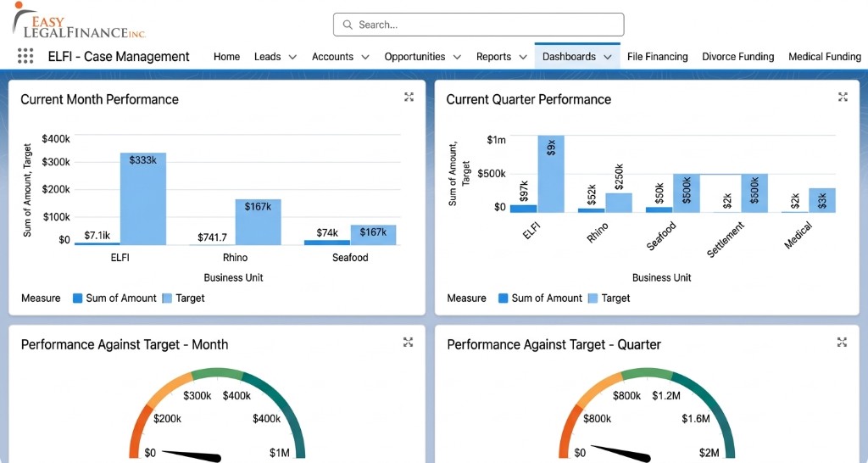The width and height of the screenshot is (868, 463).
Task: Click the $3k Medical quarter target bar
Action: click(822, 200)
